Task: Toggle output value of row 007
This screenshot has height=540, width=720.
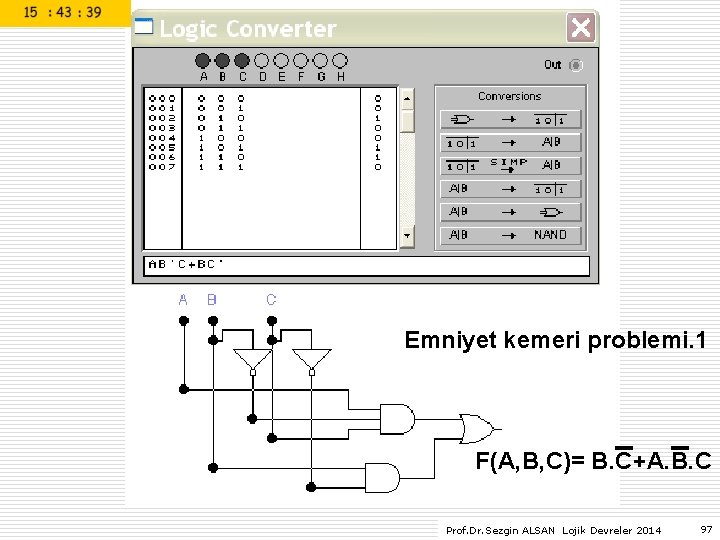Action: coord(377,167)
